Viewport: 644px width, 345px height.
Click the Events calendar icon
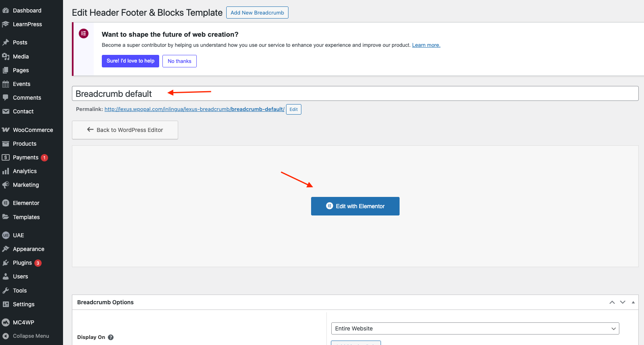pyautogui.click(x=6, y=84)
